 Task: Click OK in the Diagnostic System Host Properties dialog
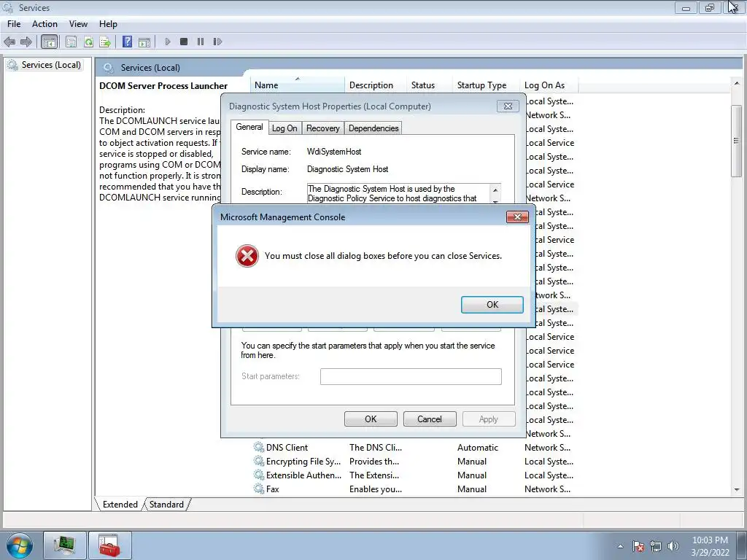point(371,419)
